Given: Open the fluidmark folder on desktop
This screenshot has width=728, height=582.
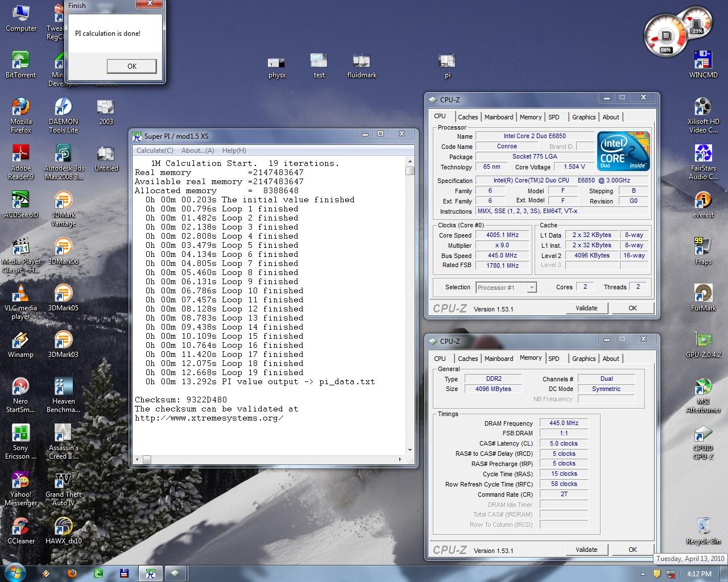Looking at the screenshot, I should point(362,65).
